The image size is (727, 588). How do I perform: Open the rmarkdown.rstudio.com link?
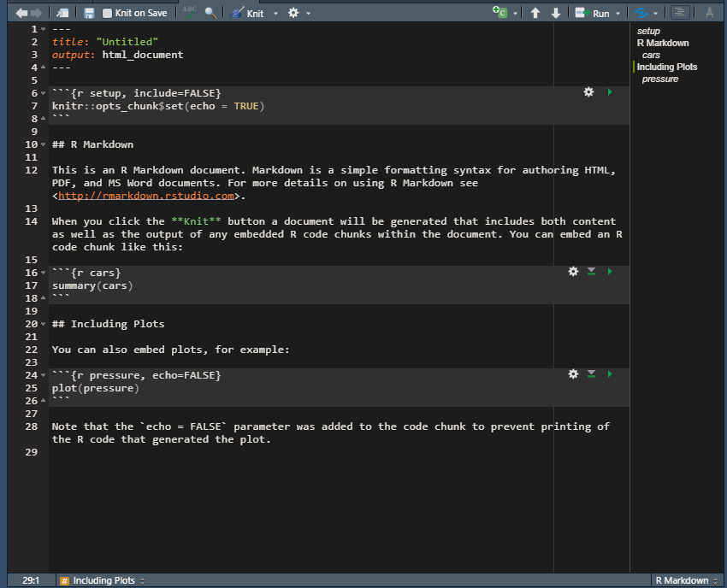point(146,196)
